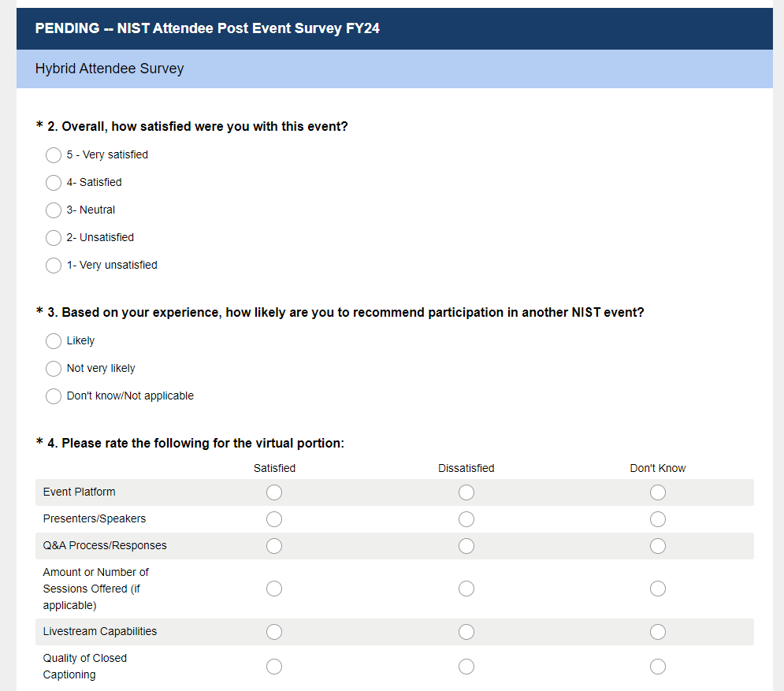Image resolution: width=784 pixels, height=691 pixels.
Task: Rate Livestream Capabilities as Dissatisfied
Action: 466,632
